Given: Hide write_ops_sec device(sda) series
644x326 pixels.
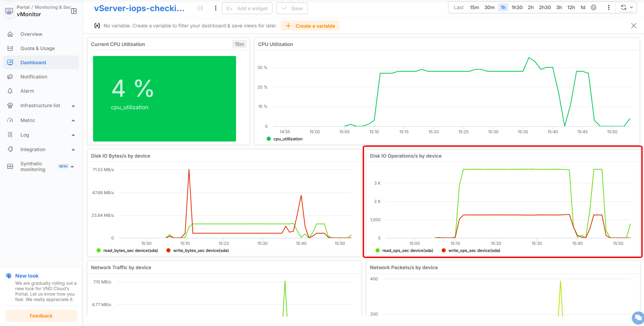Looking at the screenshot, I should click(471, 251).
